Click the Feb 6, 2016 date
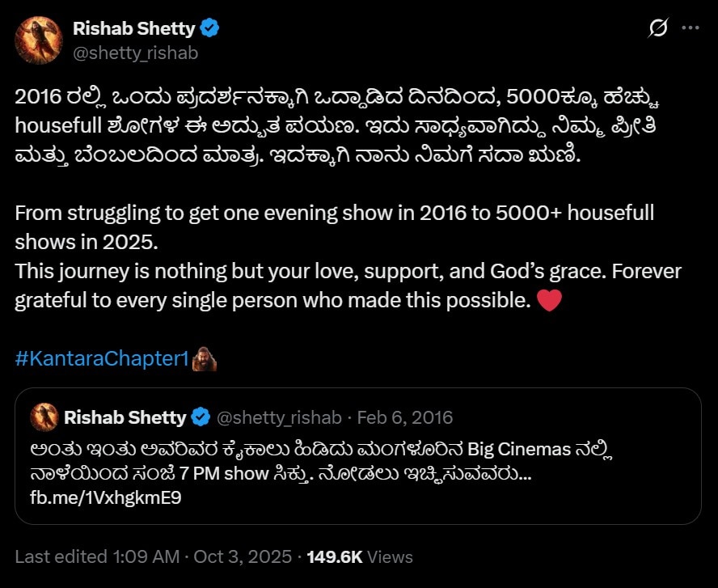 pos(405,417)
